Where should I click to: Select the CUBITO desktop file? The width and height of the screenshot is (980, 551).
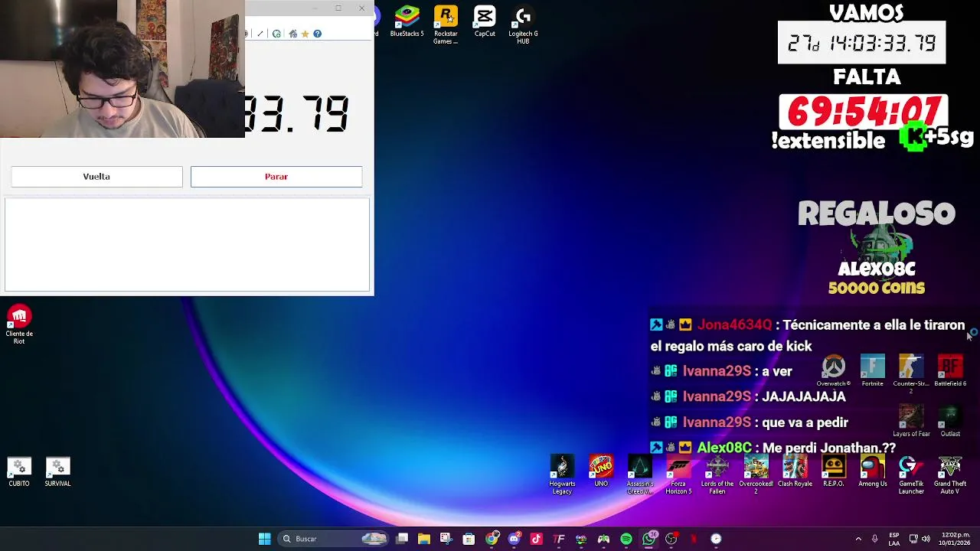pyautogui.click(x=19, y=473)
